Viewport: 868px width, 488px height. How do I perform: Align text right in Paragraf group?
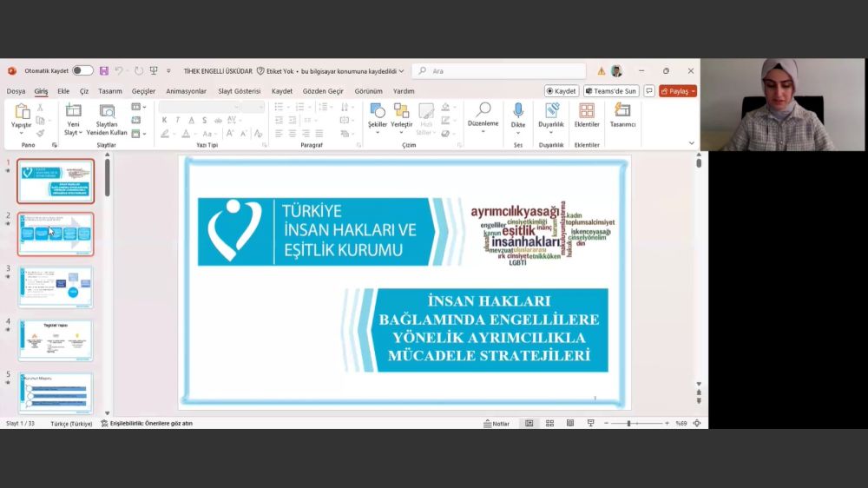point(306,134)
